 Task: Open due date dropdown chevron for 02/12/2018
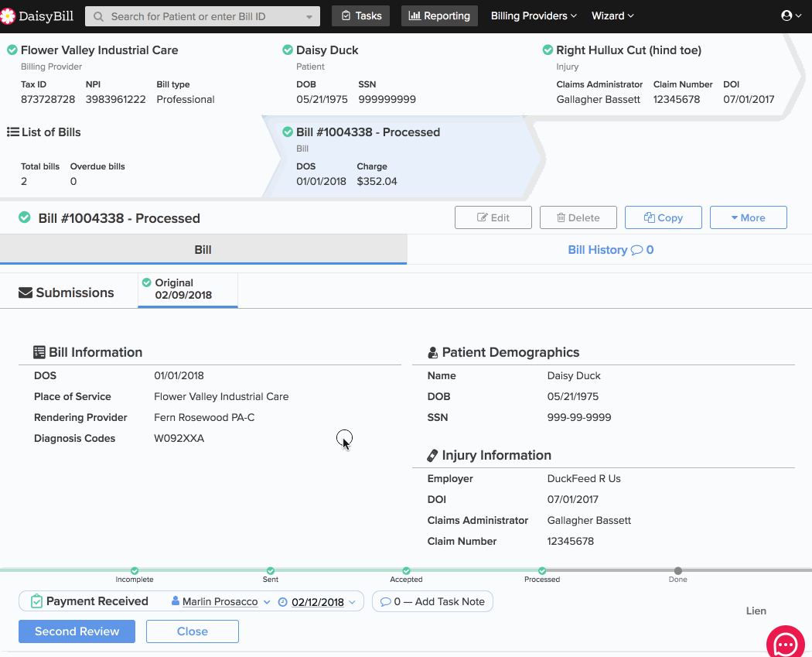pyautogui.click(x=352, y=602)
